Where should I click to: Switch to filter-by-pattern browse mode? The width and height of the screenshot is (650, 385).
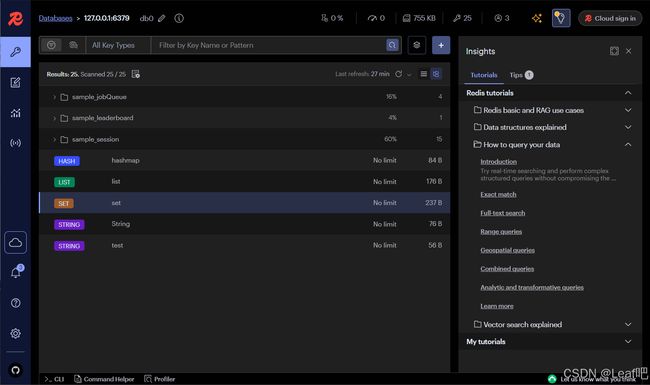[x=51, y=45]
